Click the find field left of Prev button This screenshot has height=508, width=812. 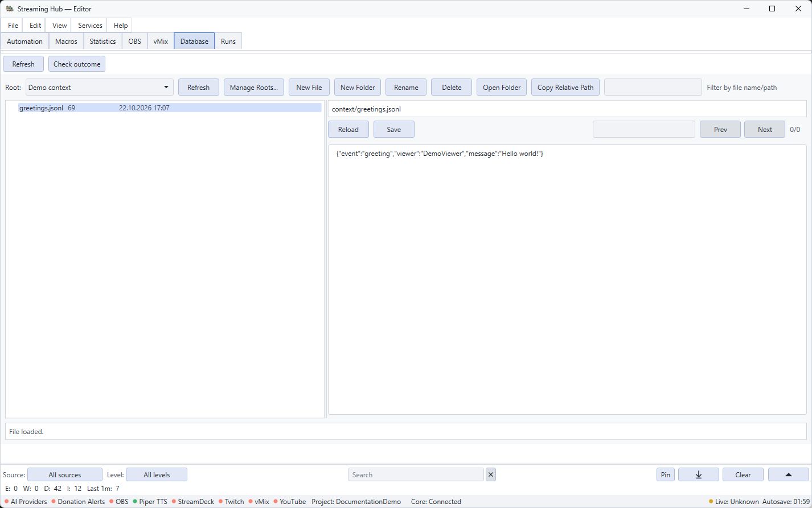644,129
